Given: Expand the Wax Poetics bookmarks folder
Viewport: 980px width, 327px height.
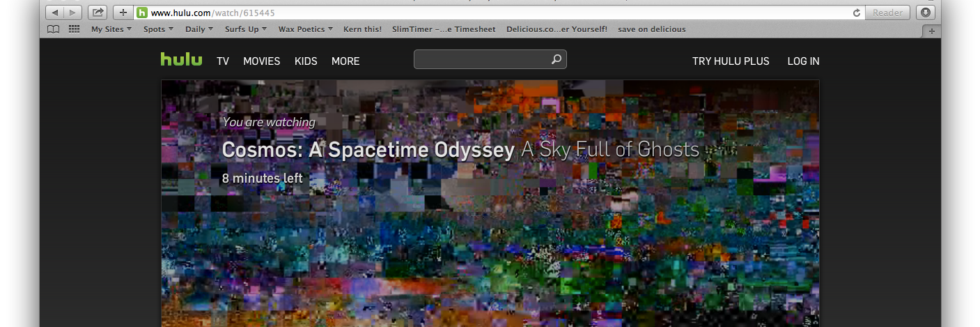Looking at the screenshot, I should click(306, 29).
